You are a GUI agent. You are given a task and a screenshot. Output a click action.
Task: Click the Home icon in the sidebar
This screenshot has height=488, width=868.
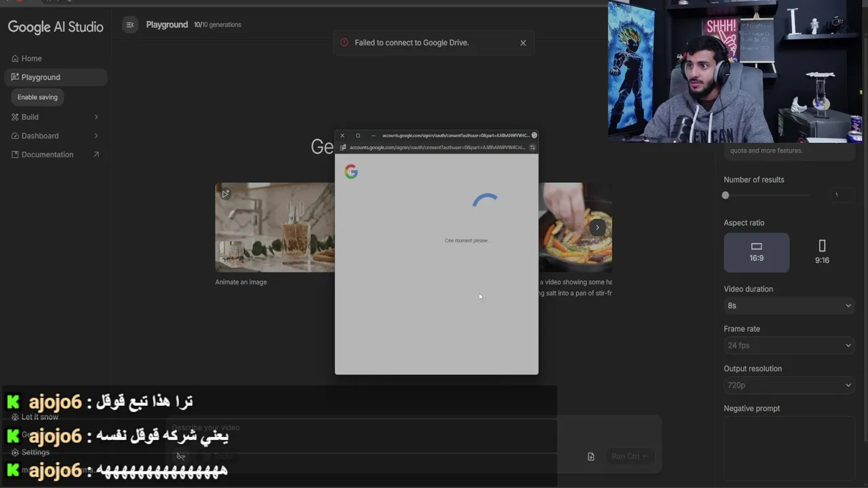coord(15,58)
